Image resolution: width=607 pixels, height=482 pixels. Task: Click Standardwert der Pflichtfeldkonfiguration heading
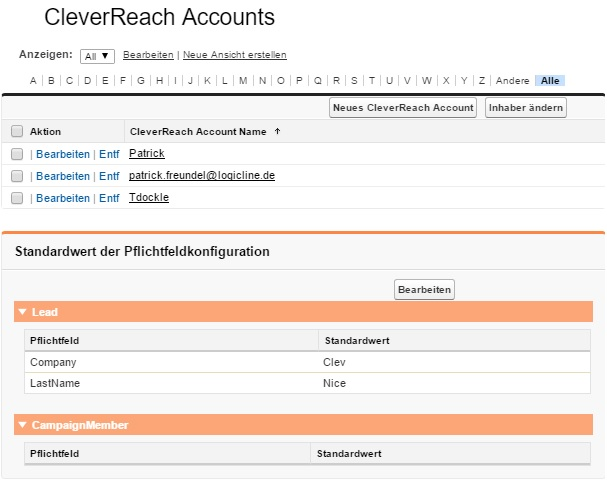click(142, 252)
